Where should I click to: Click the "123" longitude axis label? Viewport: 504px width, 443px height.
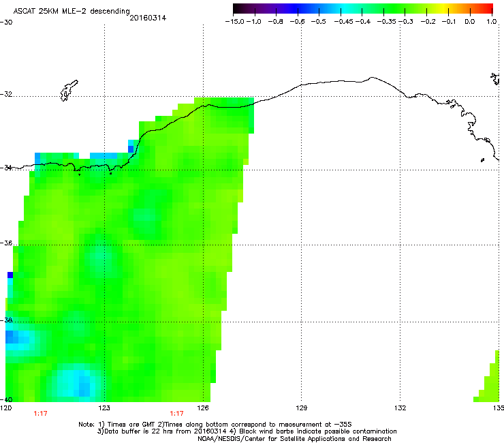click(x=104, y=408)
